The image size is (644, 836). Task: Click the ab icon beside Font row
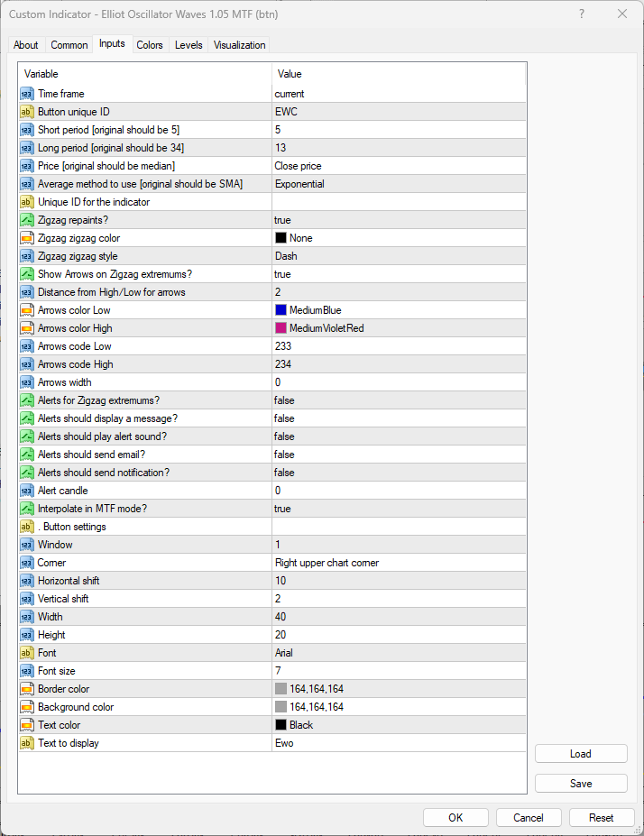(x=27, y=653)
